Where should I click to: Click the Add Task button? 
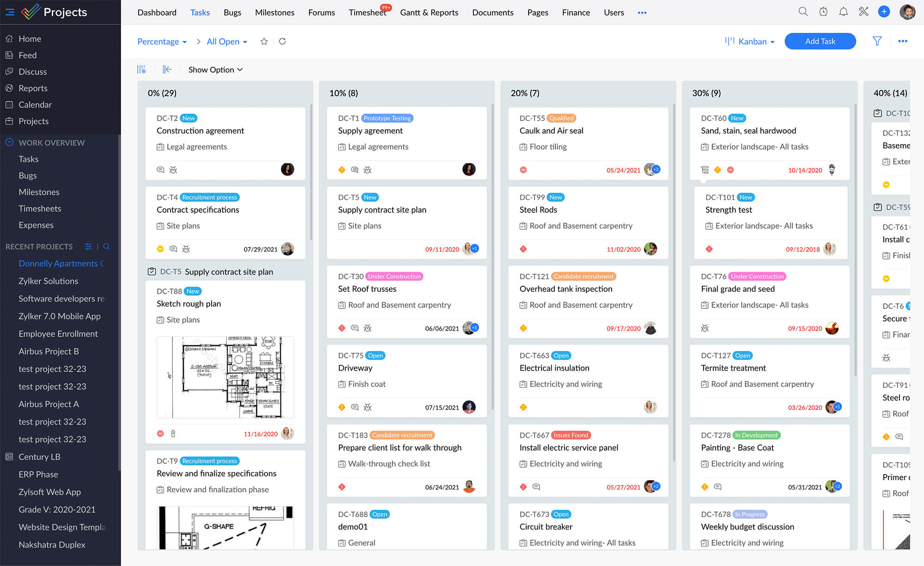pyautogui.click(x=820, y=41)
